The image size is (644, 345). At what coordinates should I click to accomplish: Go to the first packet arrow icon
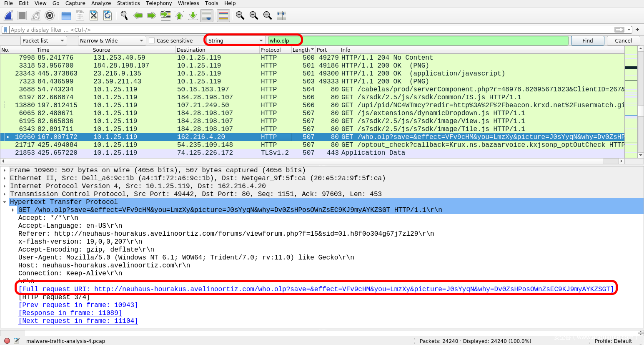tap(179, 16)
